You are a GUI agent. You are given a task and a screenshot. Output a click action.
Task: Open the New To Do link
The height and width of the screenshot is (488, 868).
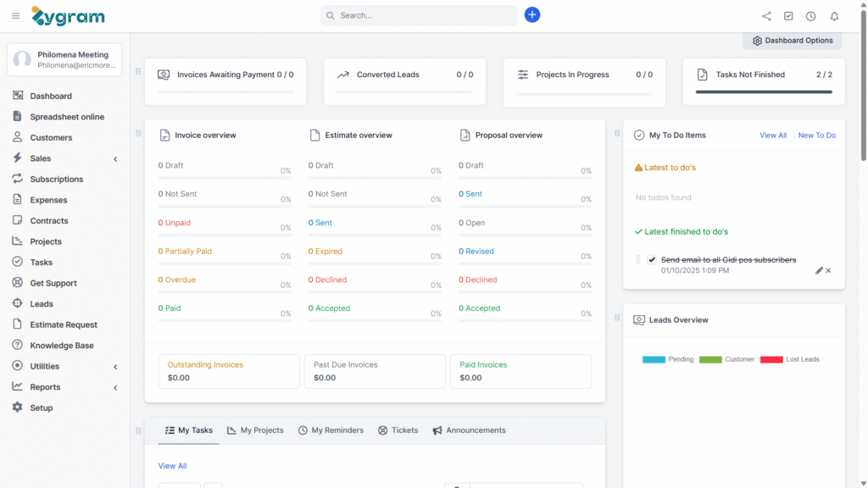[x=816, y=136]
